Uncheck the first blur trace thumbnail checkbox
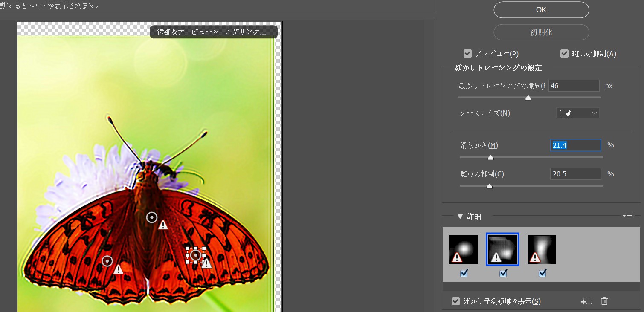 click(x=464, y=273)
